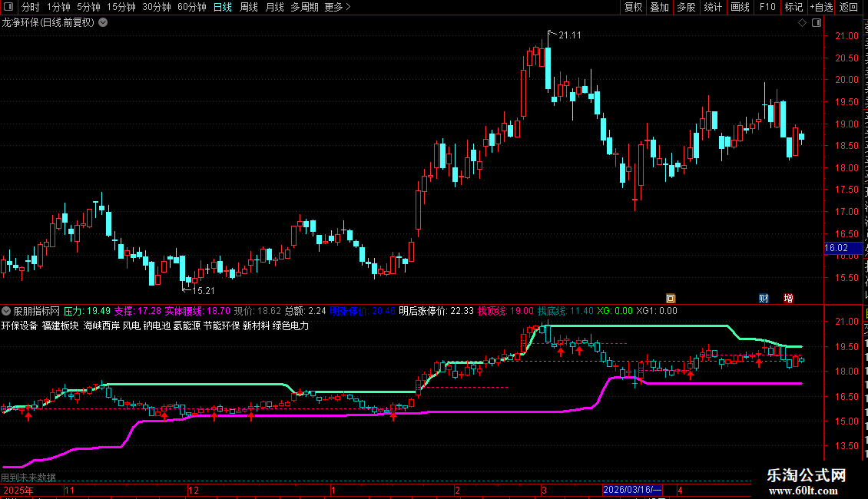Toggle the right-side panel icon beside the diamond
The height and width of the screenshot is (499, 868).
tap(817, 23)
